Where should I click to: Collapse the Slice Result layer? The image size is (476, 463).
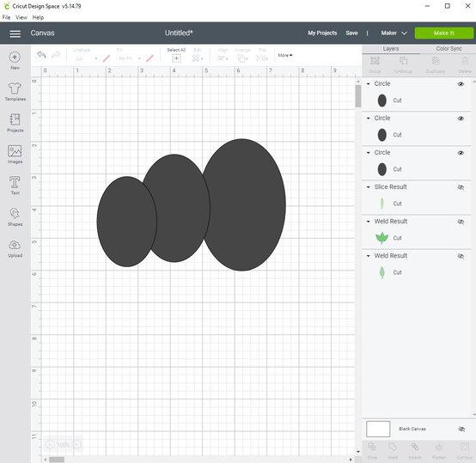(369, 187)
